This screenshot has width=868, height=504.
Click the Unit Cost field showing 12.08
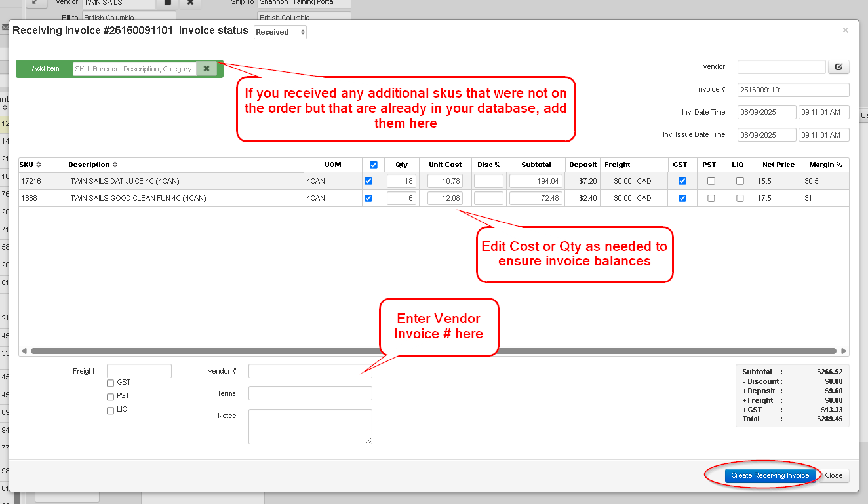(x=445, y=198)
